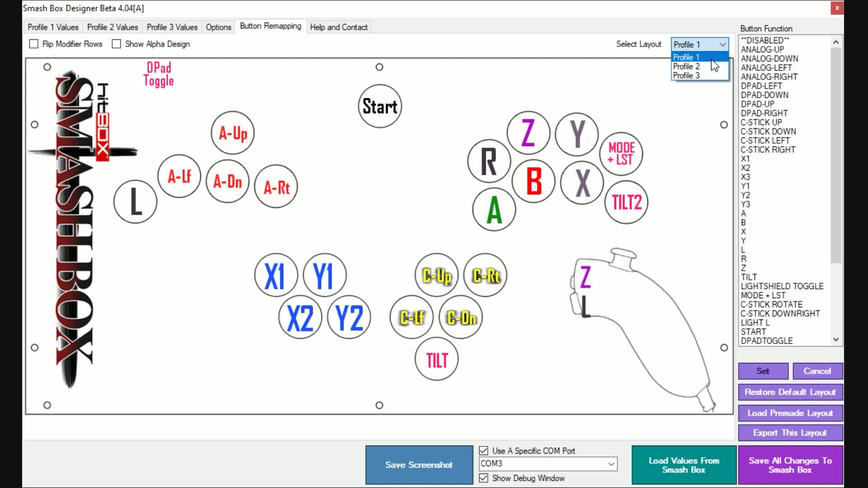Select the Y button circle
Screen dimensions: 868x488
pos(577,134)
